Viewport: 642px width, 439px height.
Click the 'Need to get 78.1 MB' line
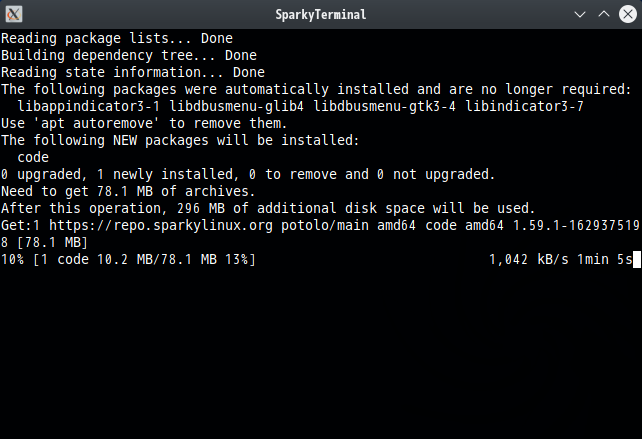tap(128, 192)
